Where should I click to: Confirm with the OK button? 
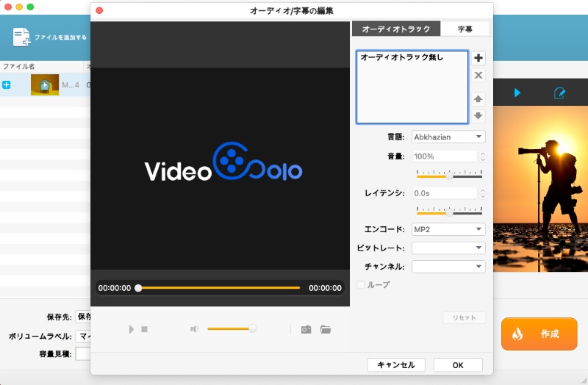click(458, 364)
